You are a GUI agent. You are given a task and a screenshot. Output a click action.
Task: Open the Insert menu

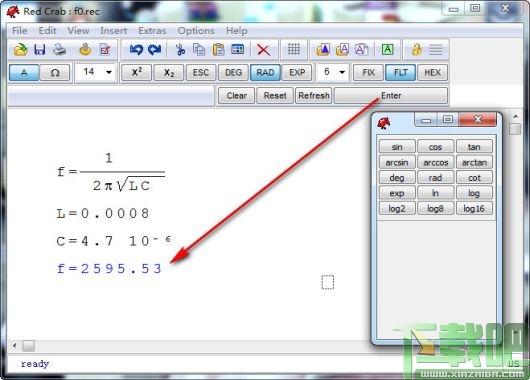click(114, 31)
